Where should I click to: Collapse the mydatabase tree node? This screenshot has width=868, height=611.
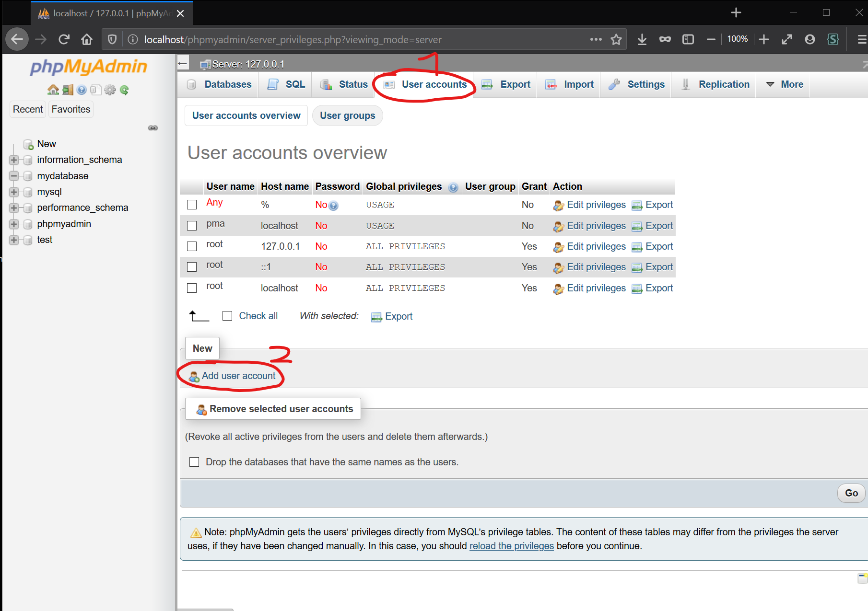(14, 176)
